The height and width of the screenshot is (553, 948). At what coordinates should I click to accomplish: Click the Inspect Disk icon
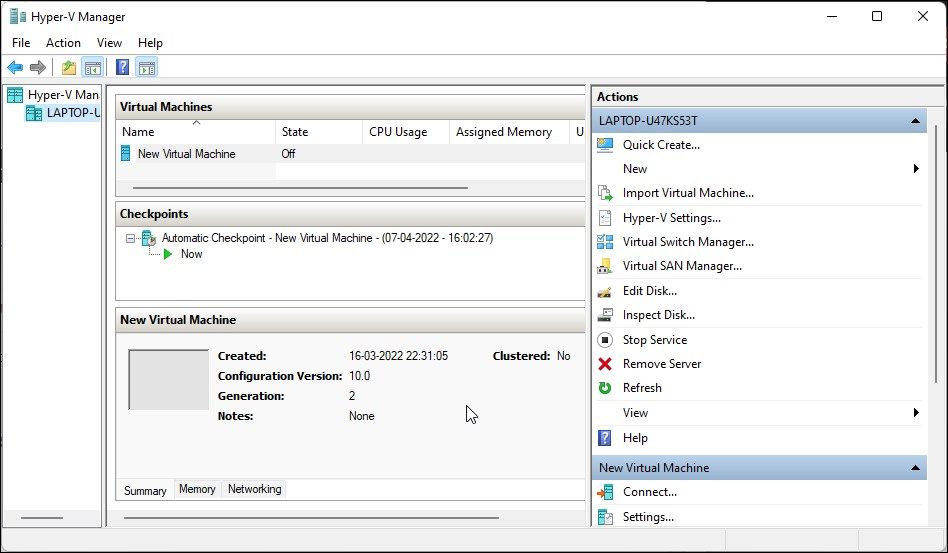pos(605,315)
